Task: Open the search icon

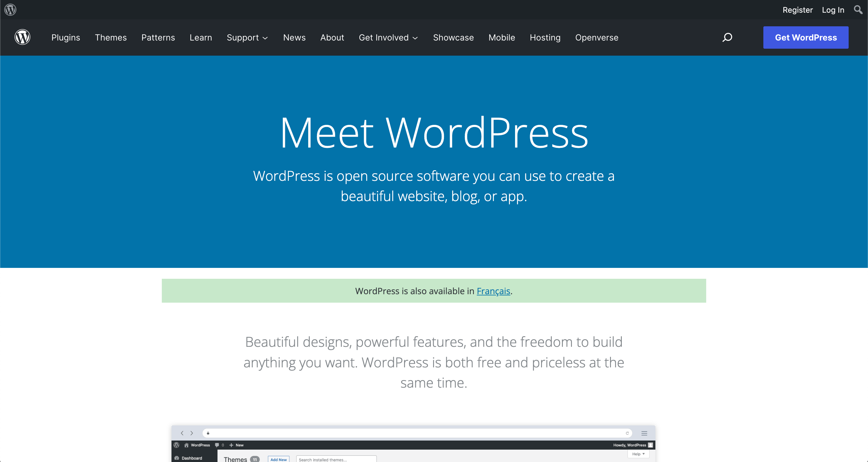Action: click(727, 37)
